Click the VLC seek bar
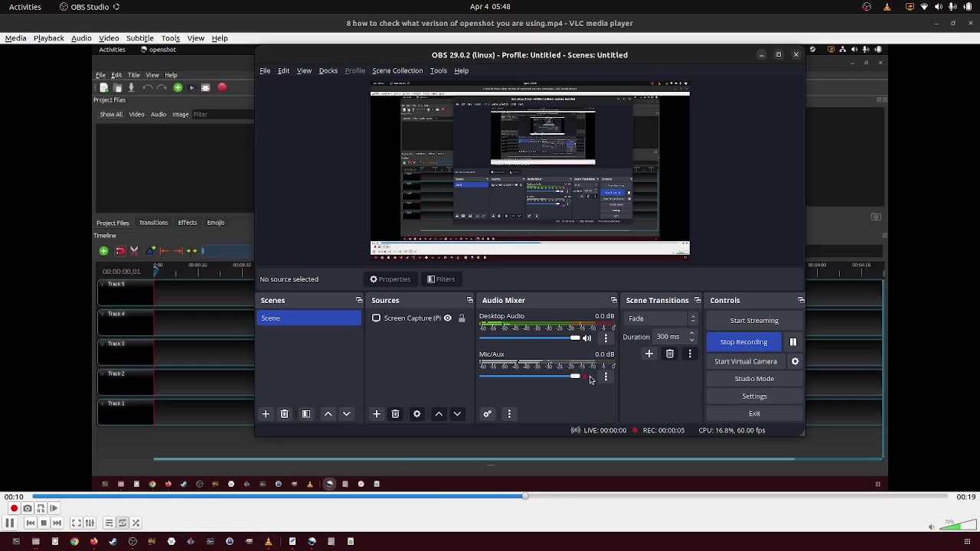Viewport: 980px width, 551px height. coord(490,497)
